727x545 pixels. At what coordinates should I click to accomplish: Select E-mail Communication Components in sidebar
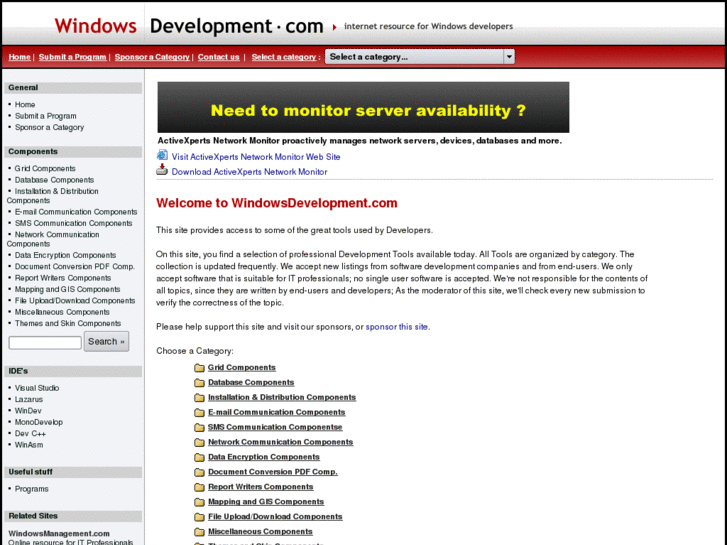coord(76,212)
